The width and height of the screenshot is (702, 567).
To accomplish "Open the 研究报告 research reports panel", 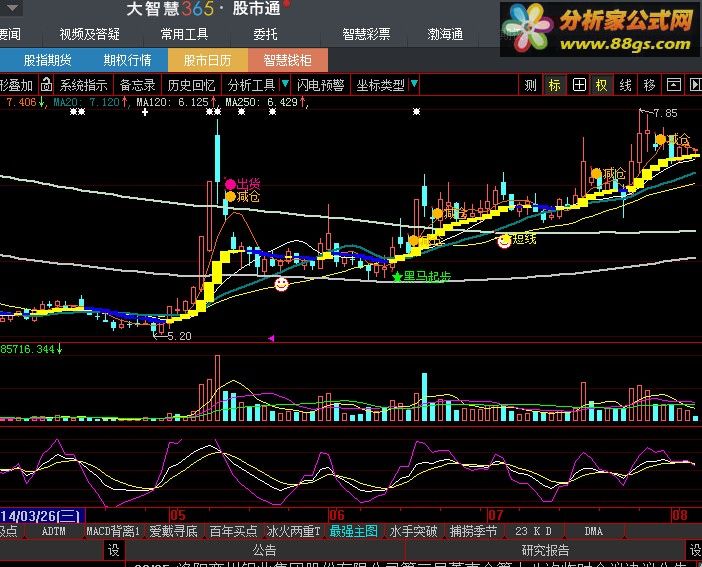I will [x=545, y=550].
